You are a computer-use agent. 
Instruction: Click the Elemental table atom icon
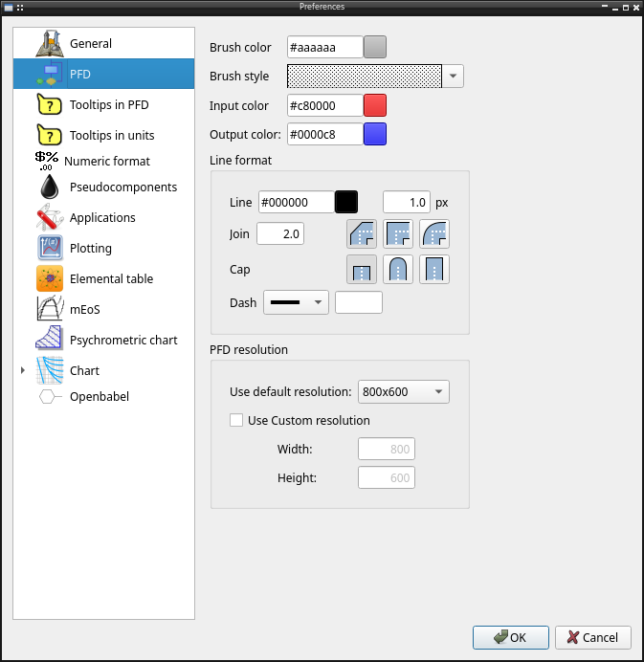50,278
